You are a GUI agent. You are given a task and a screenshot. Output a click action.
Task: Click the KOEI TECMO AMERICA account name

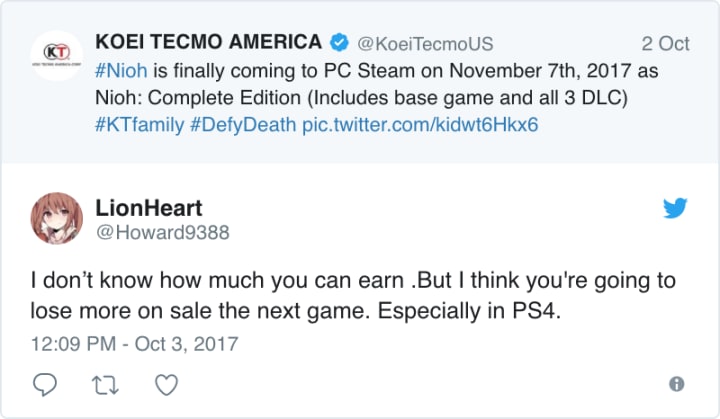[208, 43]
